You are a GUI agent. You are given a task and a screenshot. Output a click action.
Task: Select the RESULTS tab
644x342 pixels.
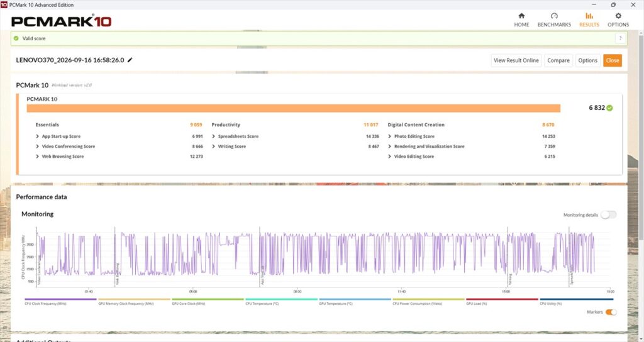pyautogui.click(x=589, y=19)
